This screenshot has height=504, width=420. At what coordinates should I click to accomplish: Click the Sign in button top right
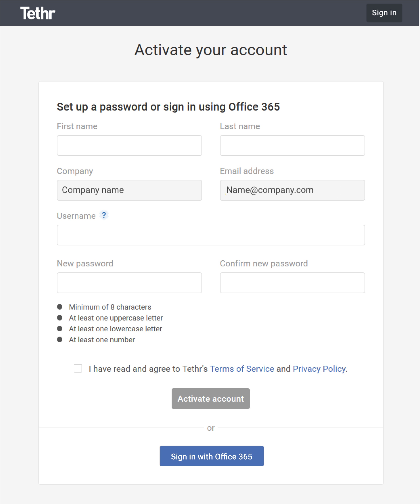point(384,13)
